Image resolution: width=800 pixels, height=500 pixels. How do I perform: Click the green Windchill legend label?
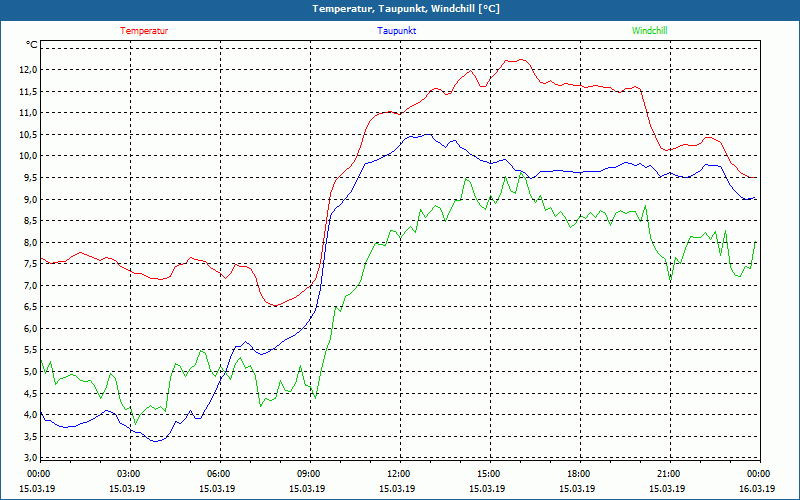tap(649, 31)
